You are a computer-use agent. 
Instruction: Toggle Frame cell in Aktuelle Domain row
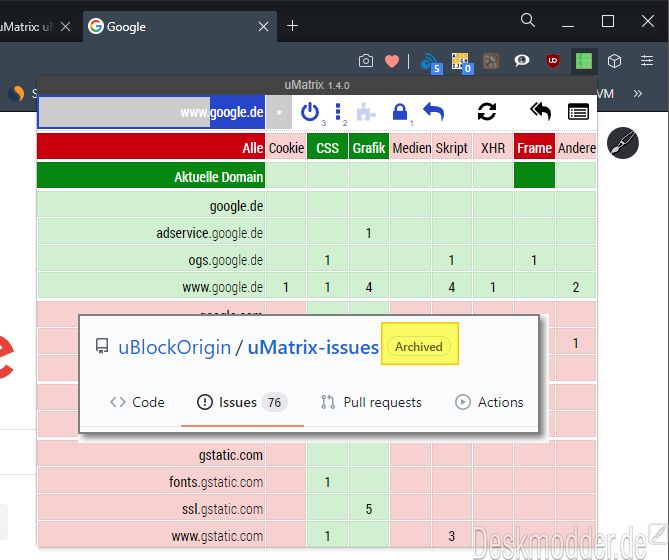tap(534, 175)
